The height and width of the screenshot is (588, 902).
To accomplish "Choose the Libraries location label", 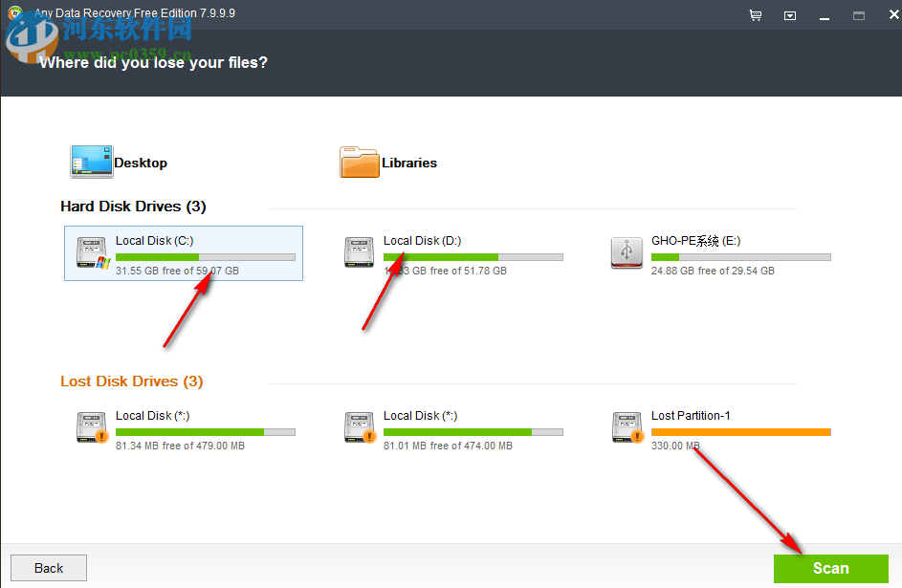I will [409, 163].
